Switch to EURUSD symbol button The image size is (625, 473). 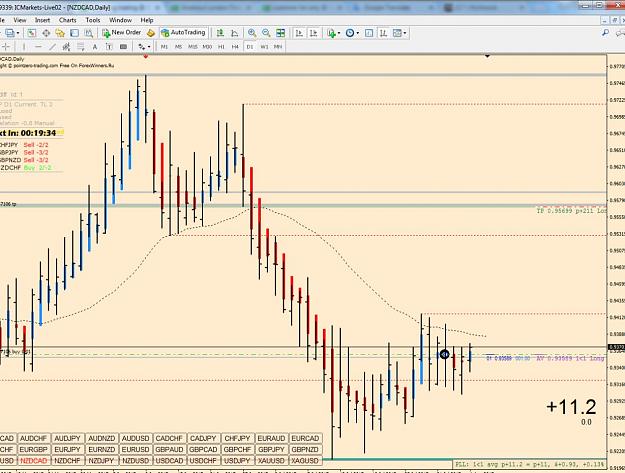[x=136, y=449]
